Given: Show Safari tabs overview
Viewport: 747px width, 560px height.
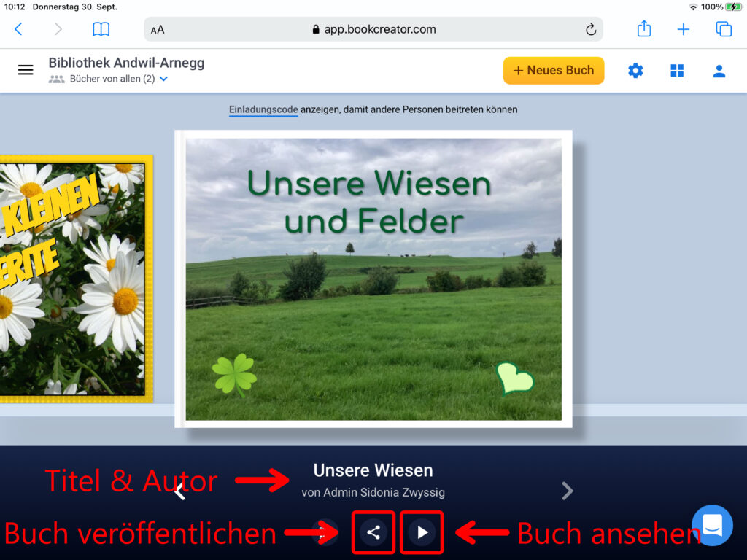Looking at the screenshot, I should [x=724, y=29].
